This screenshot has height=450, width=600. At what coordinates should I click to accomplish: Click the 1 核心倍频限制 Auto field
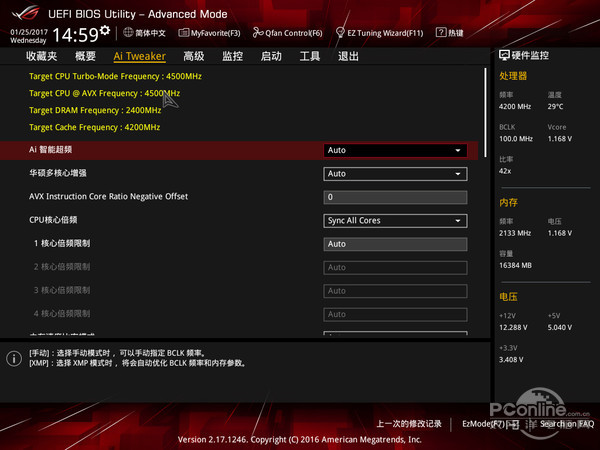coord(395,244)
